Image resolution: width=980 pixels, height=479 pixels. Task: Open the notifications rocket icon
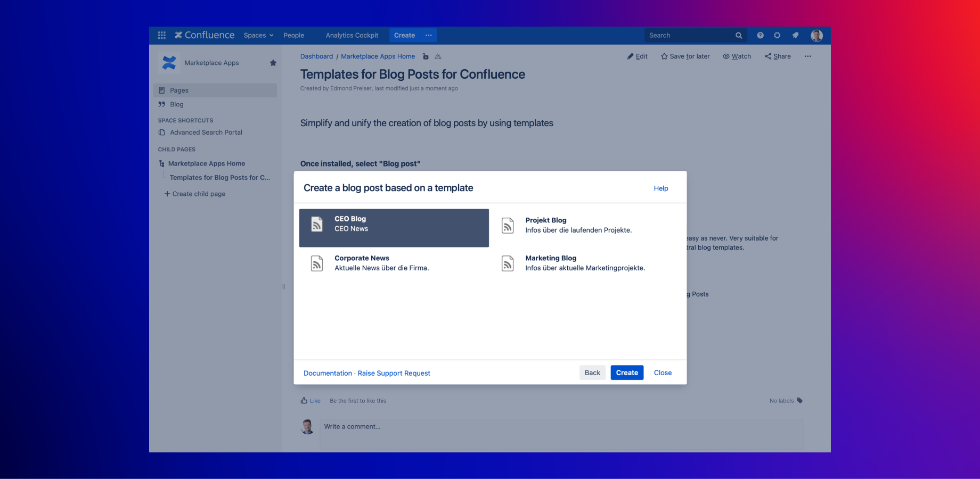pyautogui.click(x=795, y=35)
